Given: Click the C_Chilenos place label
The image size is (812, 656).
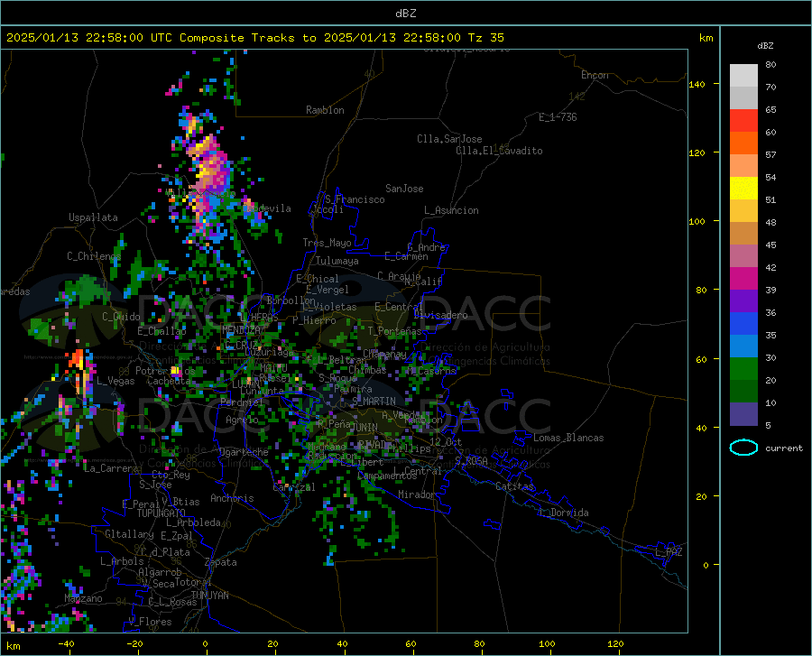Looking at the screenshot, I should coord(94,256).
